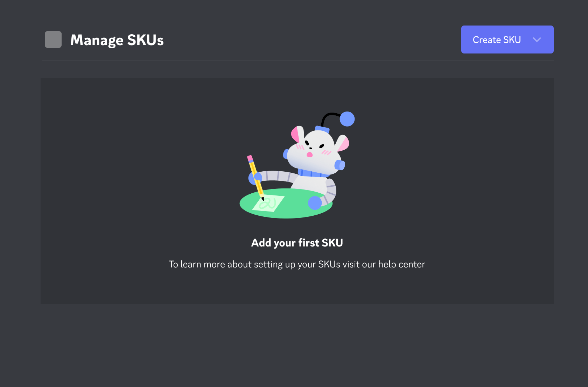The height and width of the screenshot is (387, 588).
Task: Click the robot's blue striped collar
Action: click(x=313, y=173)
